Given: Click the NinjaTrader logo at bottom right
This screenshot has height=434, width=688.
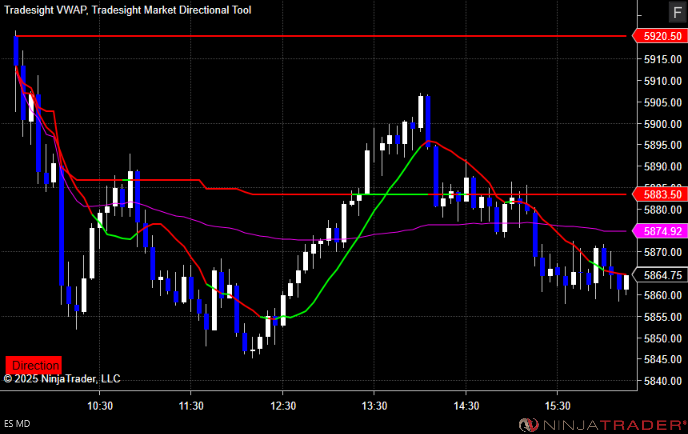Looking at the screenshot, I should [x=602, y=425].
